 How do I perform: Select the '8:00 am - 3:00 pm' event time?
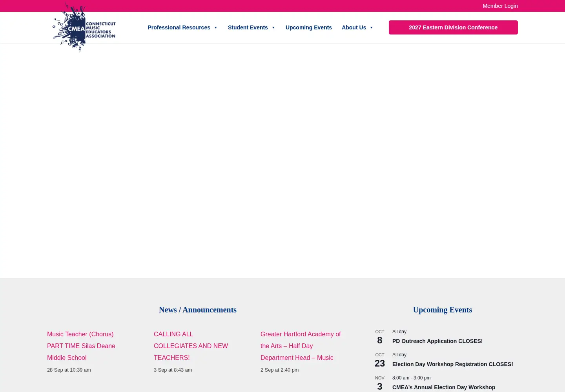click(x=412, y=378)
